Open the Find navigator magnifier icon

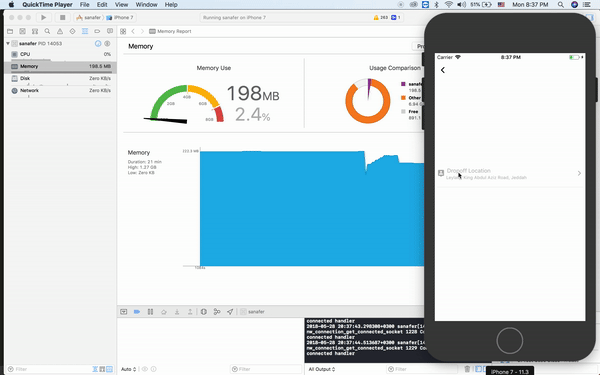point(47,31)
